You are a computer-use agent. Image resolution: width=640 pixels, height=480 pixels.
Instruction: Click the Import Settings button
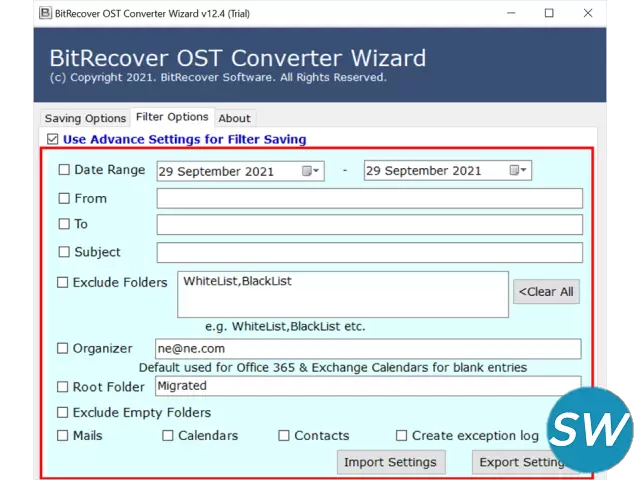pos(390,462)
